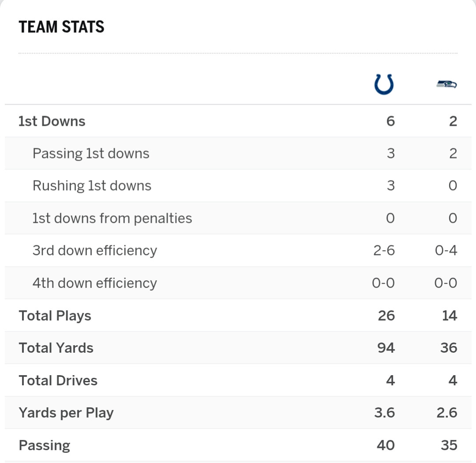Click the Seahawks yards per play 2.6
Image resolution: width=476 pixels, height=463 pixels.
446,413
